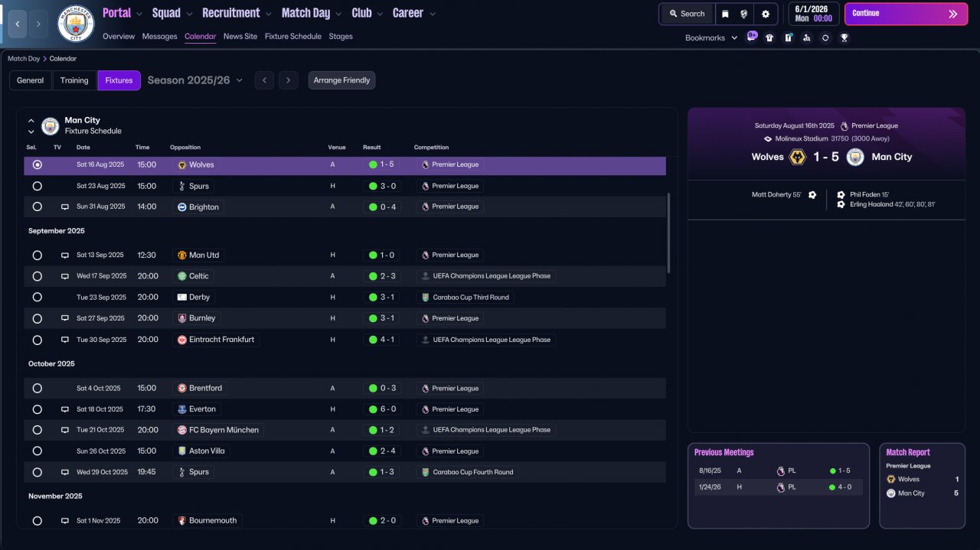Click the Search button
980x550 pixels.
click(x=686, y=14)
